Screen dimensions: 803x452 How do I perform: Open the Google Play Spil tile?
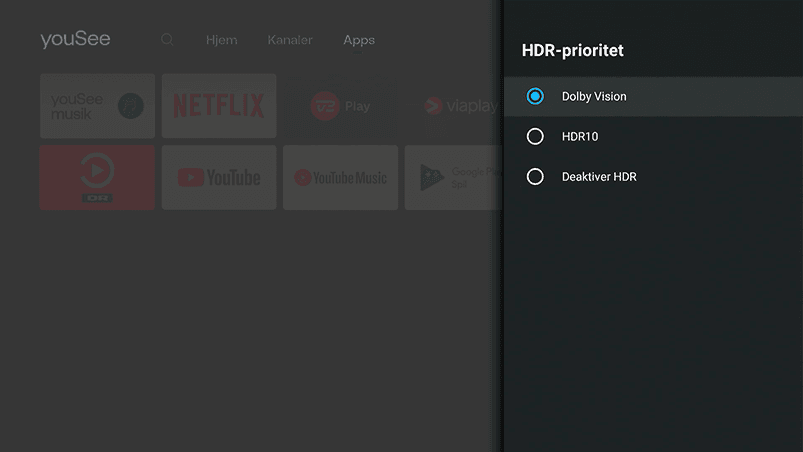[452, 177]
